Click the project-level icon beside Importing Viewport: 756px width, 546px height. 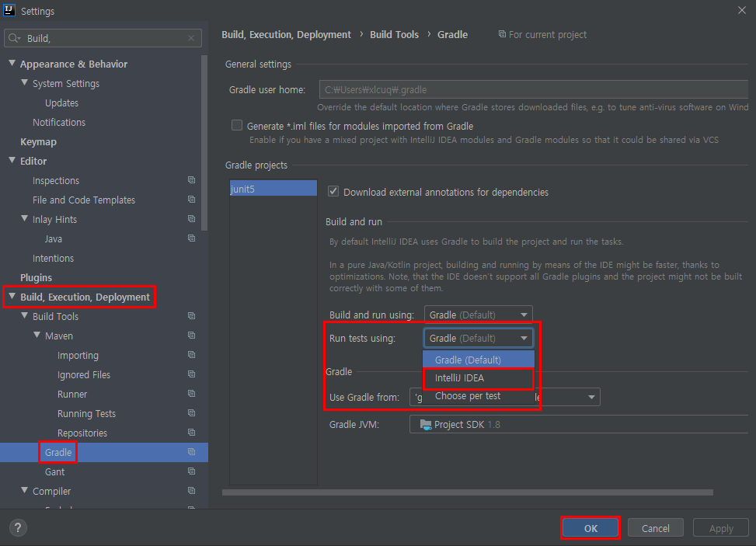pyautogui.click(x=191, y=355)
